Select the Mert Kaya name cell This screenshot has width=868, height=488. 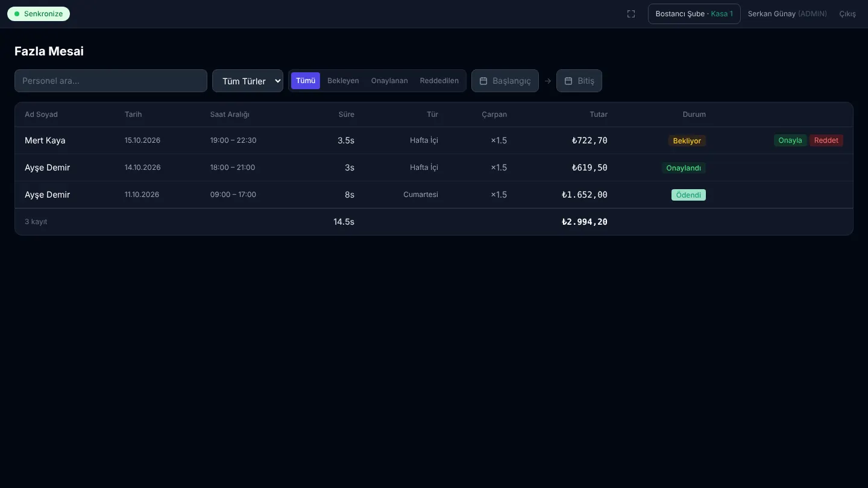[x=45, y=140]
